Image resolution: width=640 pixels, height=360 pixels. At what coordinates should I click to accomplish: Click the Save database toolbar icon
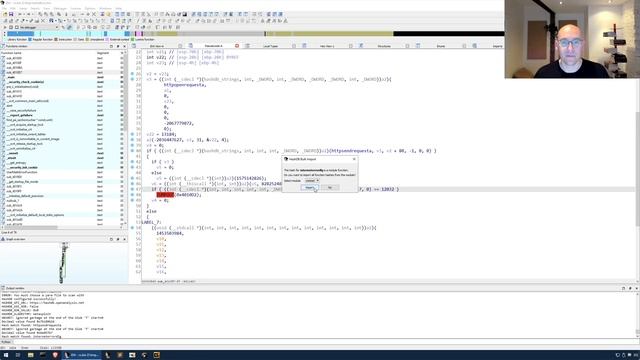point(11,14)
